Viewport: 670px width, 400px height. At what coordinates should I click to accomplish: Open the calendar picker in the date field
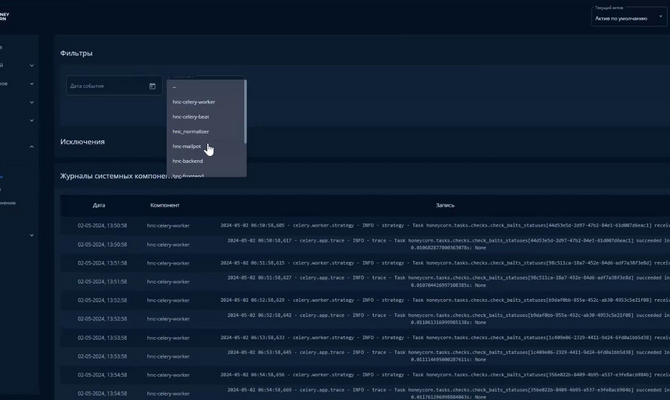[152, 86]
